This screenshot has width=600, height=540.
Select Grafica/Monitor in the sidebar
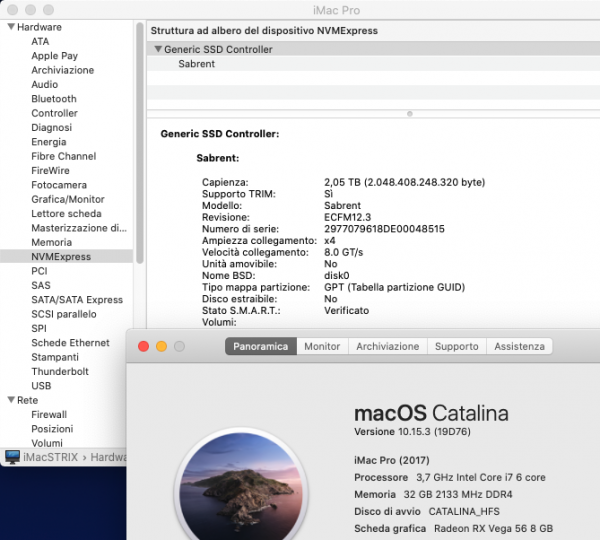tap(68, 199)
